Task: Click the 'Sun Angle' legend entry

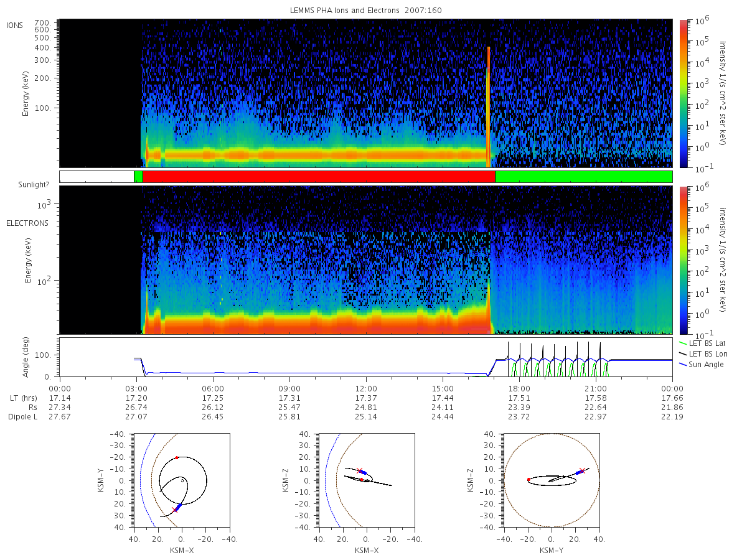Action: tap(702, 364)
